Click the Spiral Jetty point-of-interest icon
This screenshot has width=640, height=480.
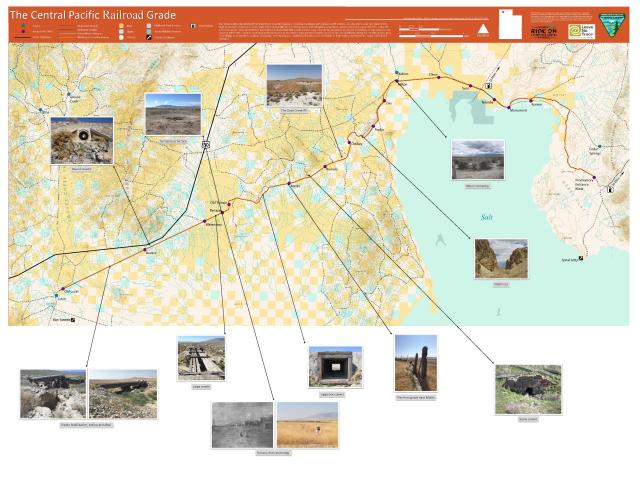(581, 258)
